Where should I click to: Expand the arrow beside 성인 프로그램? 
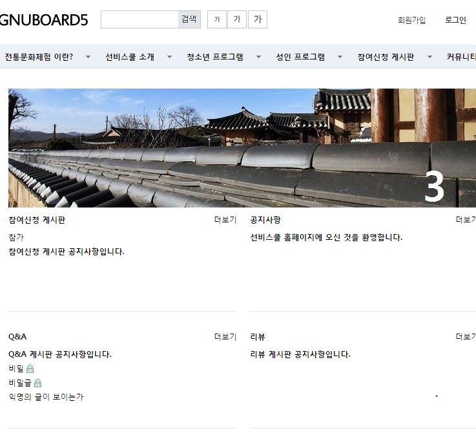click(340, 57)
